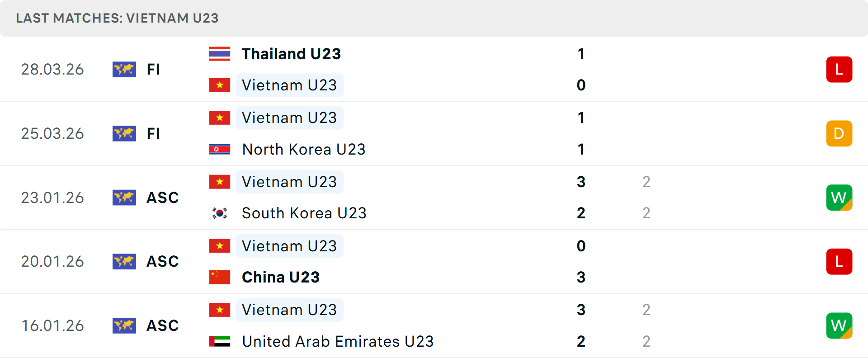Open the Thailand U23 team page
The width and height of the screenshot is (868, 358).
coord(291,53)
